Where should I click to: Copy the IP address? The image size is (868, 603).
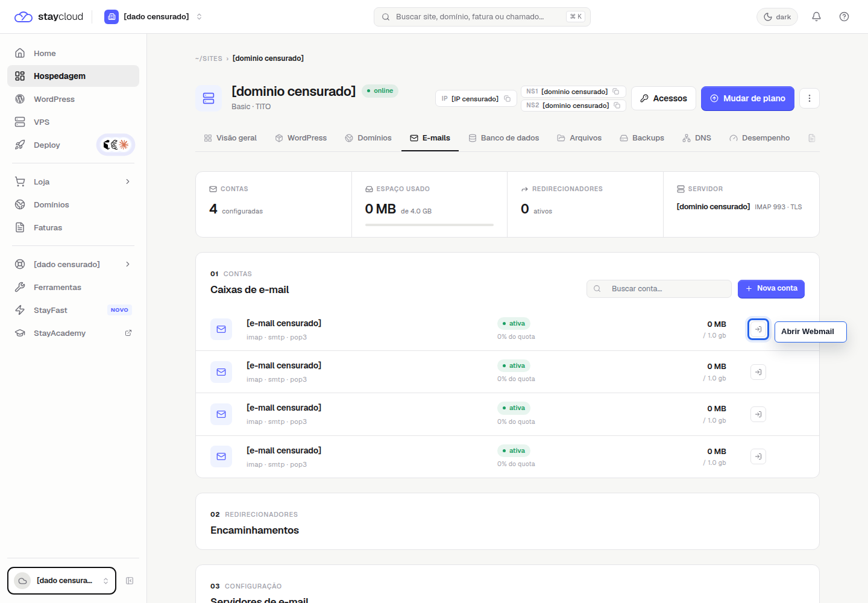point(508,99)
